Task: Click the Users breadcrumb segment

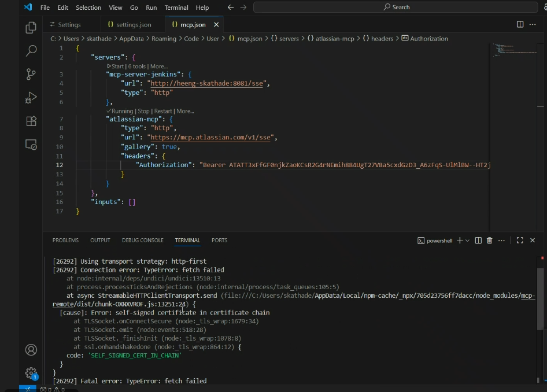Action: pos(71,39)
